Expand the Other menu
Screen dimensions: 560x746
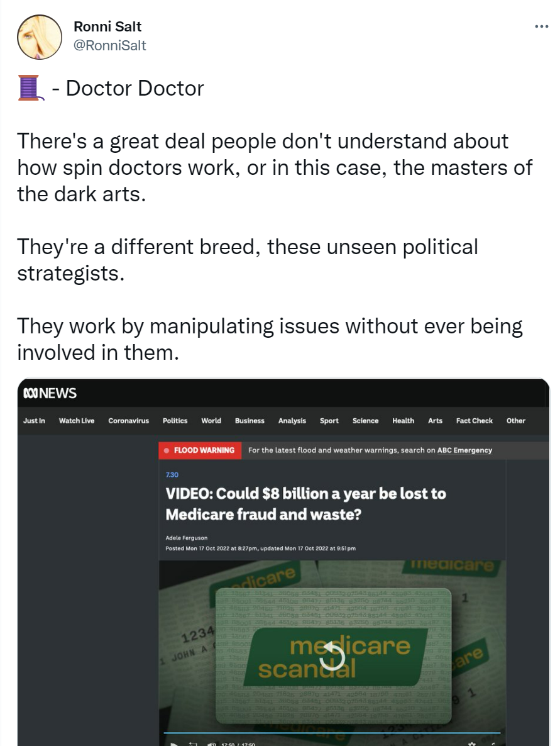pos(515,421)
